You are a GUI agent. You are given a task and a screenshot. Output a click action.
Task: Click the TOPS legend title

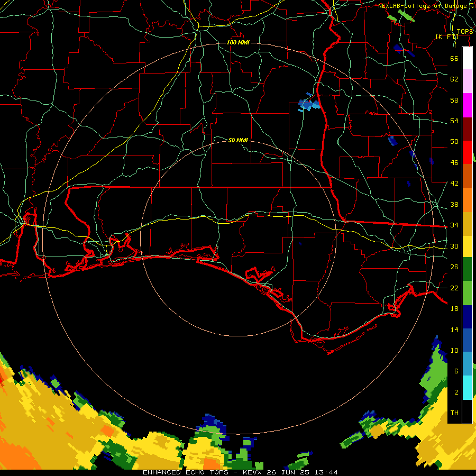click(465, 32)
